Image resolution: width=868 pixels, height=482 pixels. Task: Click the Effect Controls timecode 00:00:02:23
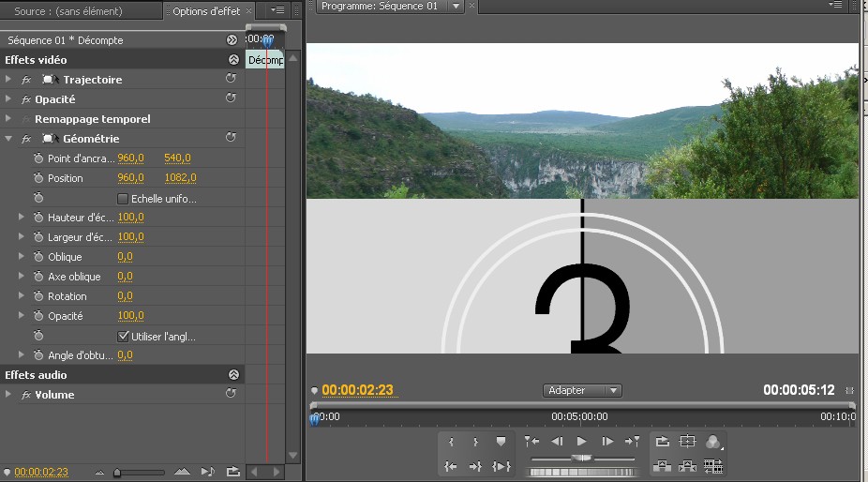[x=41, y=472]
